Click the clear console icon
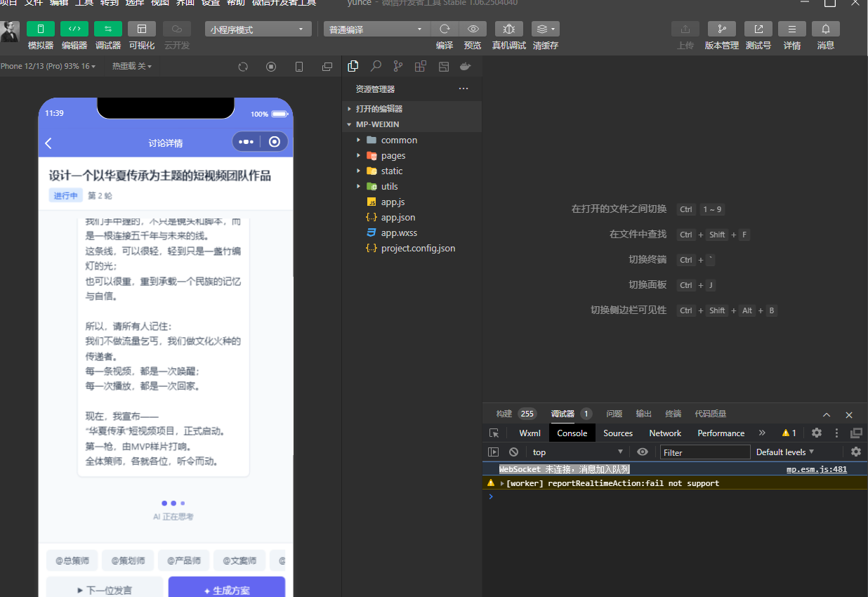Image resolution: width=868 pixels, height=597 pixels. click(513, 452)
